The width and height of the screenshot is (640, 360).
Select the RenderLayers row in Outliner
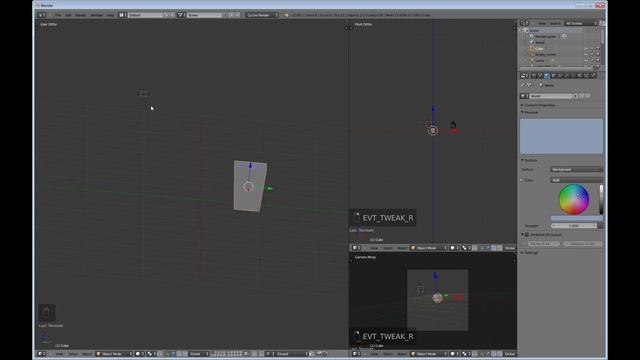pos(545,36)
